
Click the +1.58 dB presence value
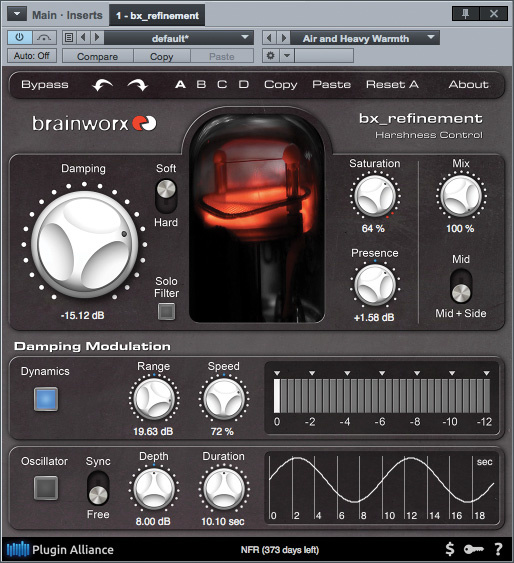click(x=374, y=317)
